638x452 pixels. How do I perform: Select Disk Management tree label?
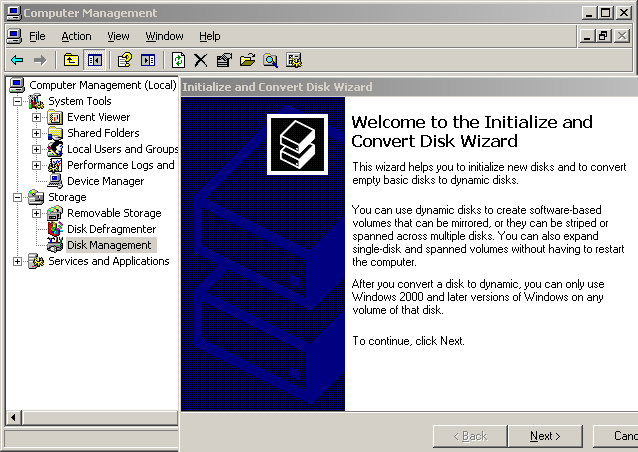(111, 245)
